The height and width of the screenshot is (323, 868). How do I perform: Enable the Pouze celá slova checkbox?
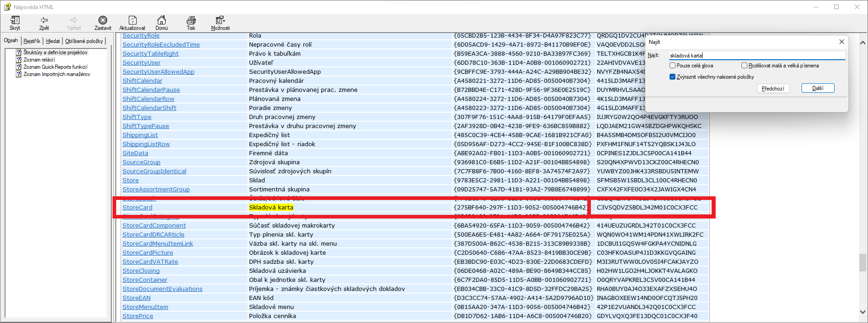pos(672,66)
